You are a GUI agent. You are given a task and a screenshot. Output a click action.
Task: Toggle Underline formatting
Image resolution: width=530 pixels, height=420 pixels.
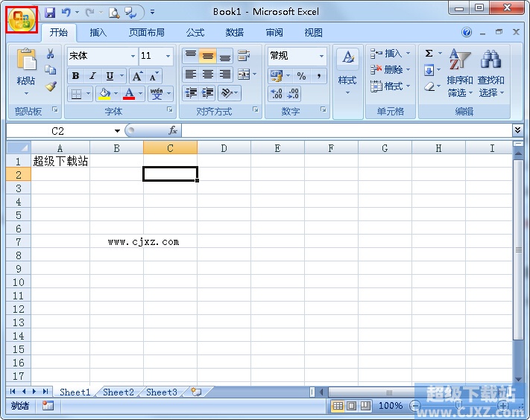point(110,76)
